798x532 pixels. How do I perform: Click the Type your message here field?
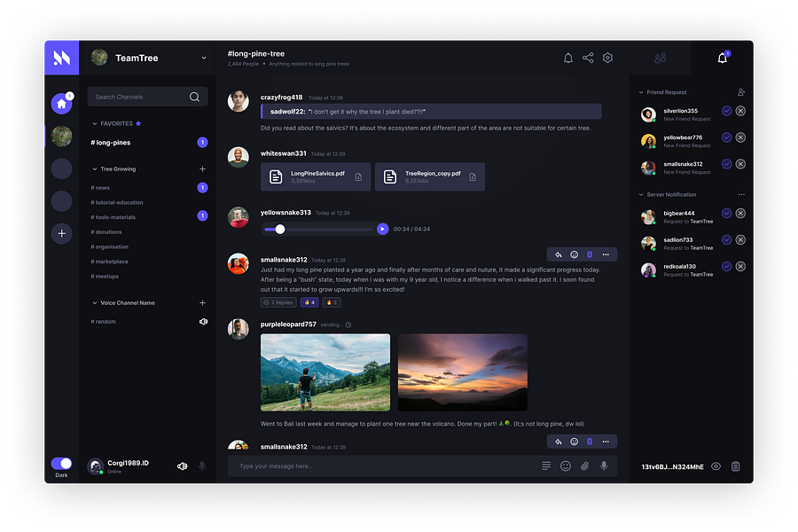pos(422,465)
